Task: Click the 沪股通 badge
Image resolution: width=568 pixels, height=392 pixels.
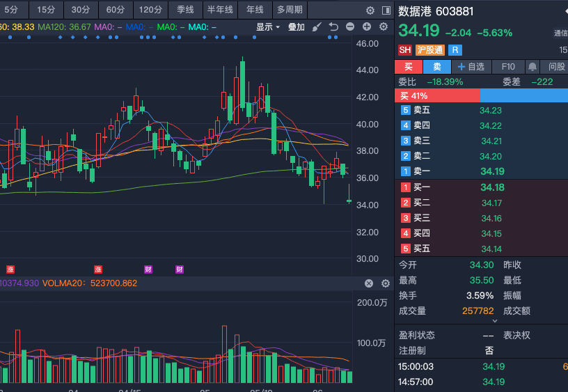Action: tap(430, 50)
